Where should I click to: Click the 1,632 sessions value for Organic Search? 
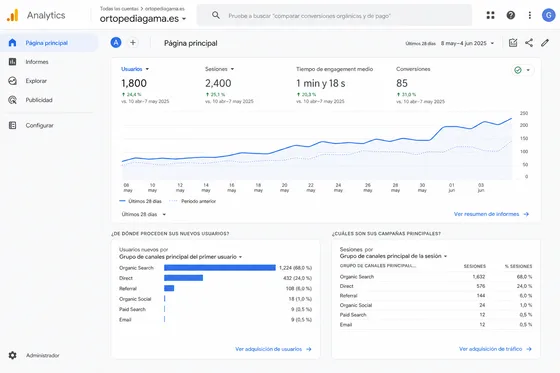pos(479,277)
